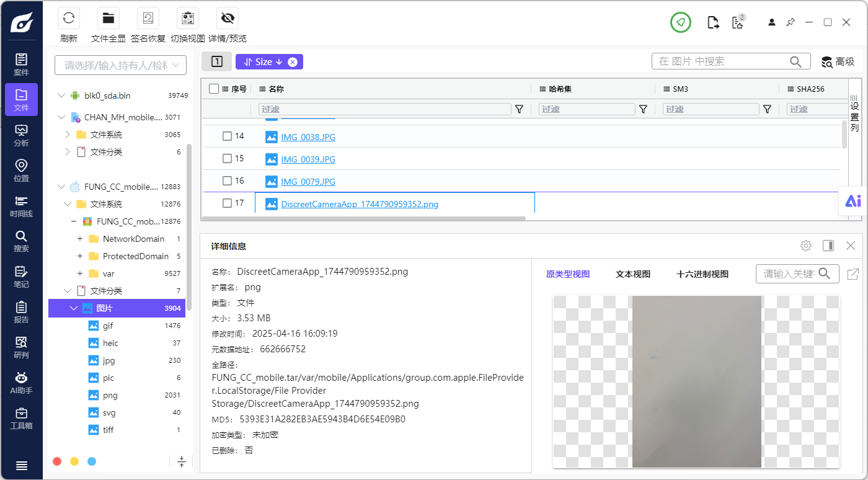Click the 文件全显 show-all-files icon
Viewport: 868px width, 480px height.
pos(108,18)
